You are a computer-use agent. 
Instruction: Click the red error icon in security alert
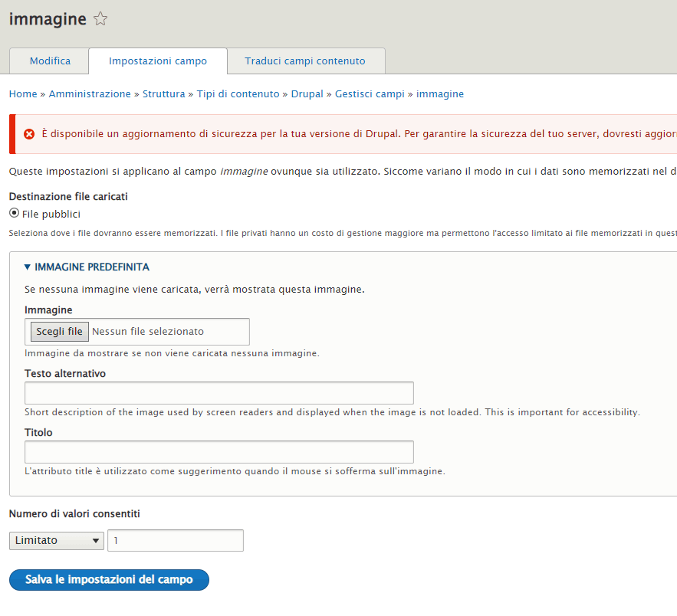pos(29,134)
